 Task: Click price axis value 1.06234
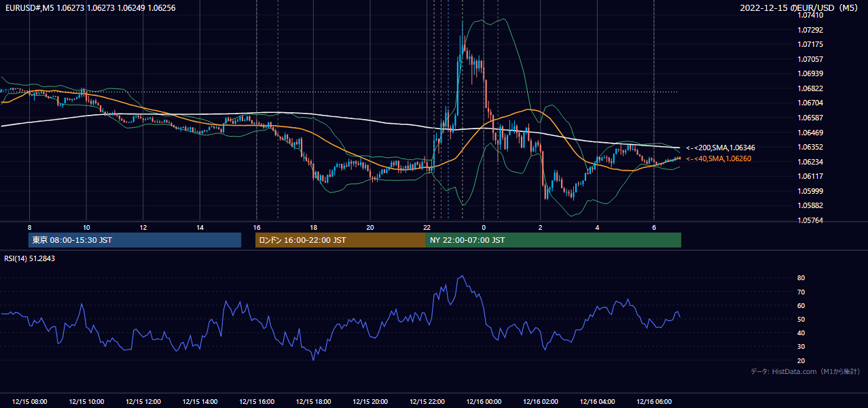click(810, 162)
